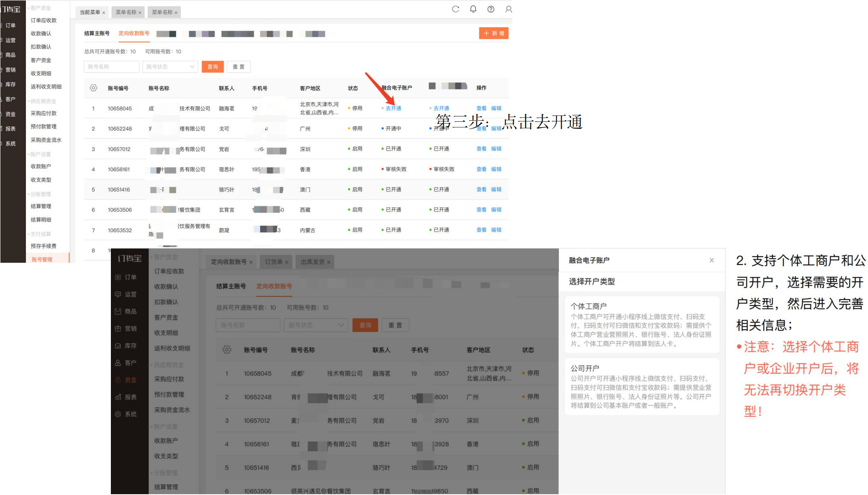868x495 pixels.
Task: Switch to the 定向收款账号 tab
Action: tap(134, 33)
